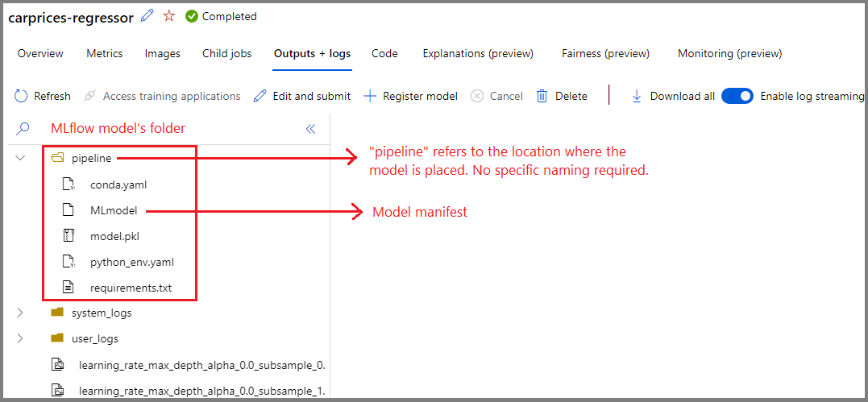Switch to the Metrics tab
The height and width of the screenshot is (402, 868).
coord(105,54)
